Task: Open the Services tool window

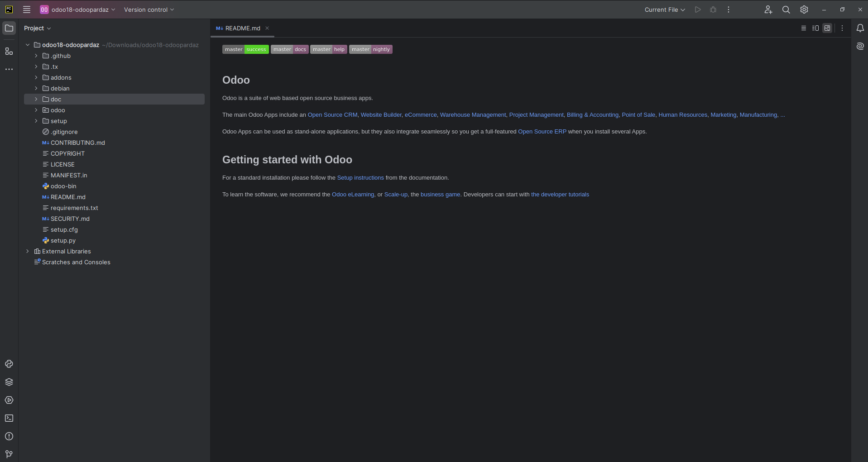Action: pyautogui.click(x=9, y=400)
